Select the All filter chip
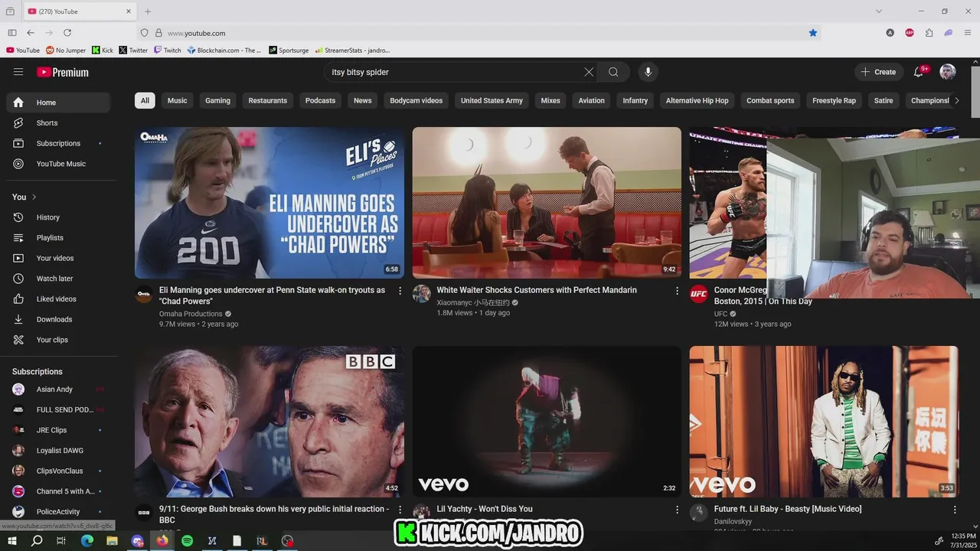This screenshot has height=551, width=980. (x=145, y=100)
